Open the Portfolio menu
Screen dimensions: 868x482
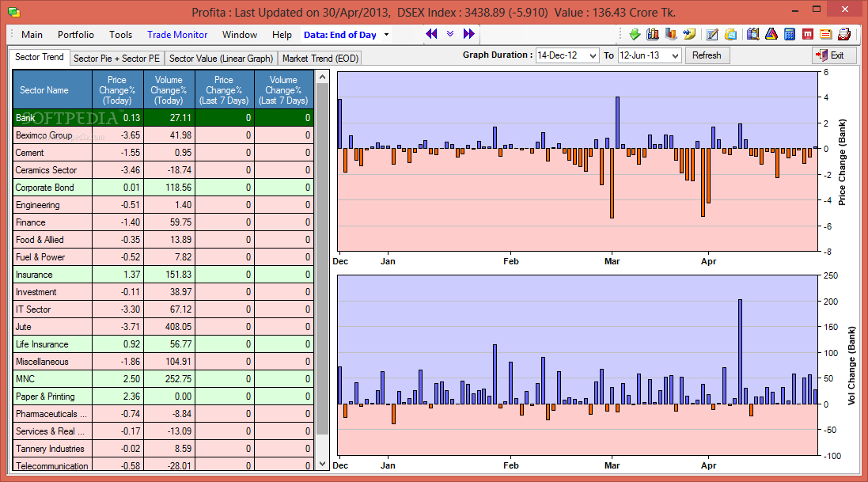[x=76, y=34]
